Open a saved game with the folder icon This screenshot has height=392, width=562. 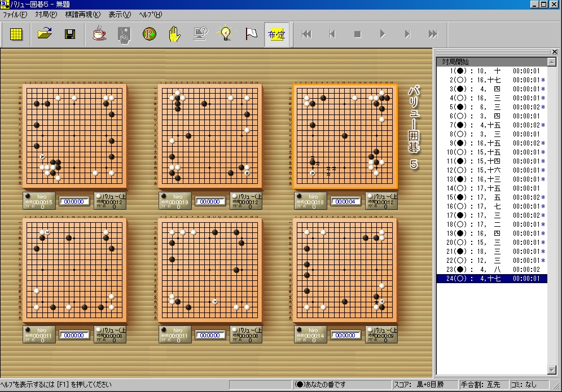(45, 34)
